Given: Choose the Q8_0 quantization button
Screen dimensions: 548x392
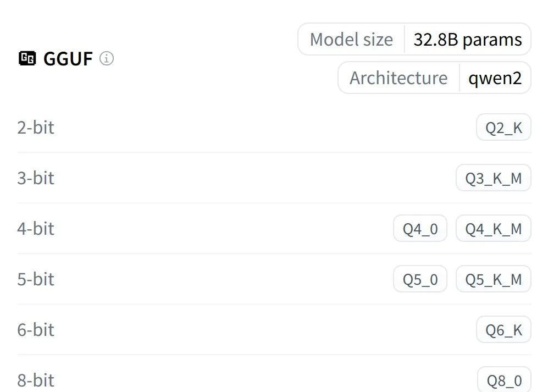Looking at the screenshot, I should tap(503, 380).
